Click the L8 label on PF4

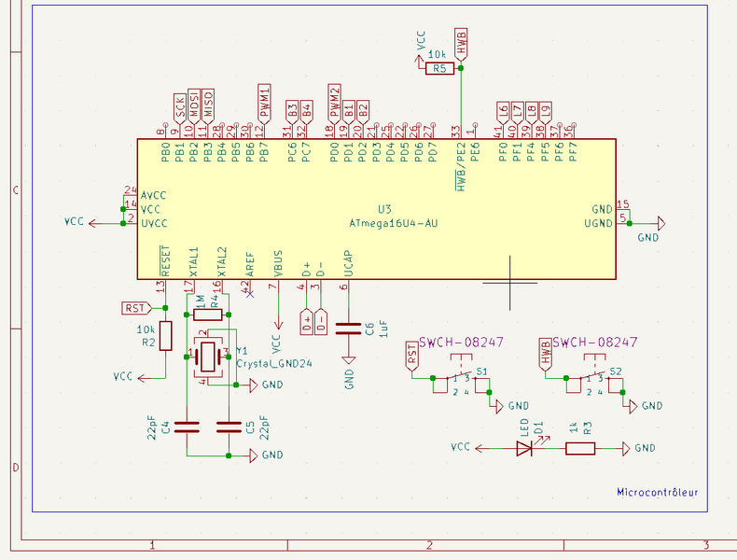[531, 112]
